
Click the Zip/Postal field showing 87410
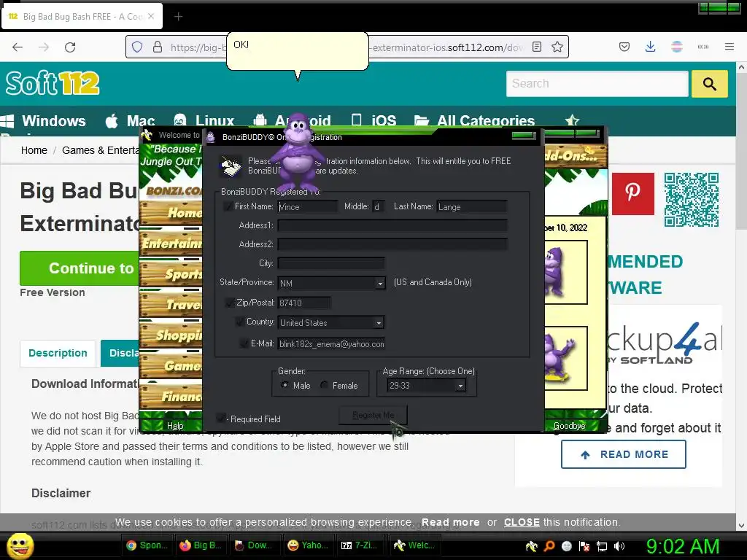304,303
